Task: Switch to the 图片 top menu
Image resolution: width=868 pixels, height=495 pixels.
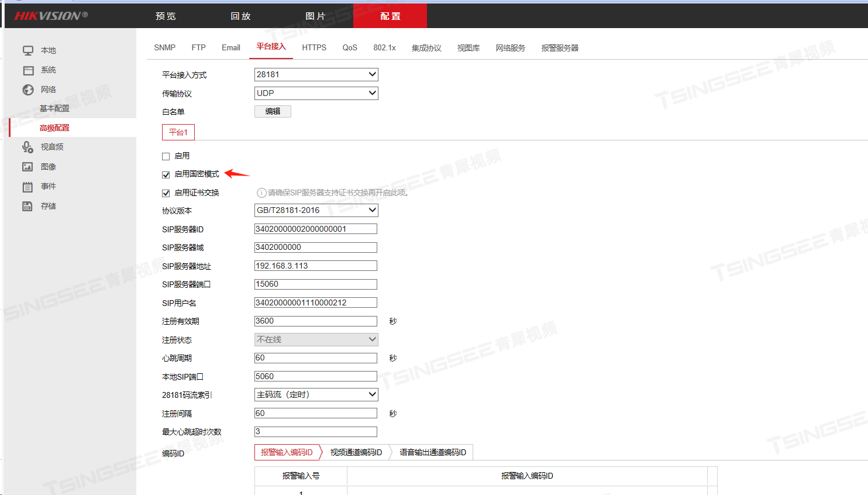Action: (315, 16)
